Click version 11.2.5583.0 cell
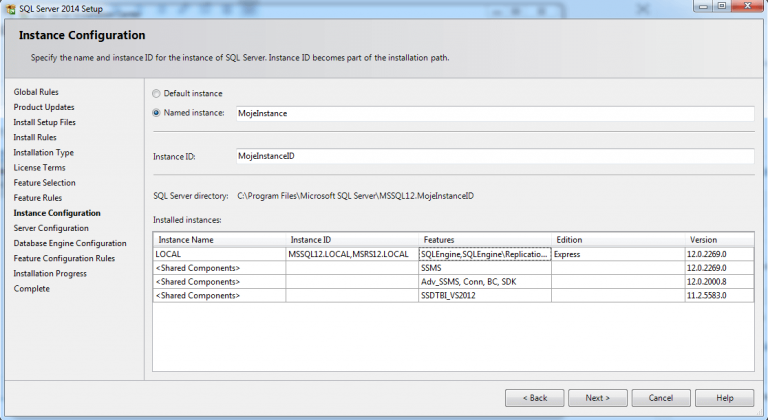 720,296
